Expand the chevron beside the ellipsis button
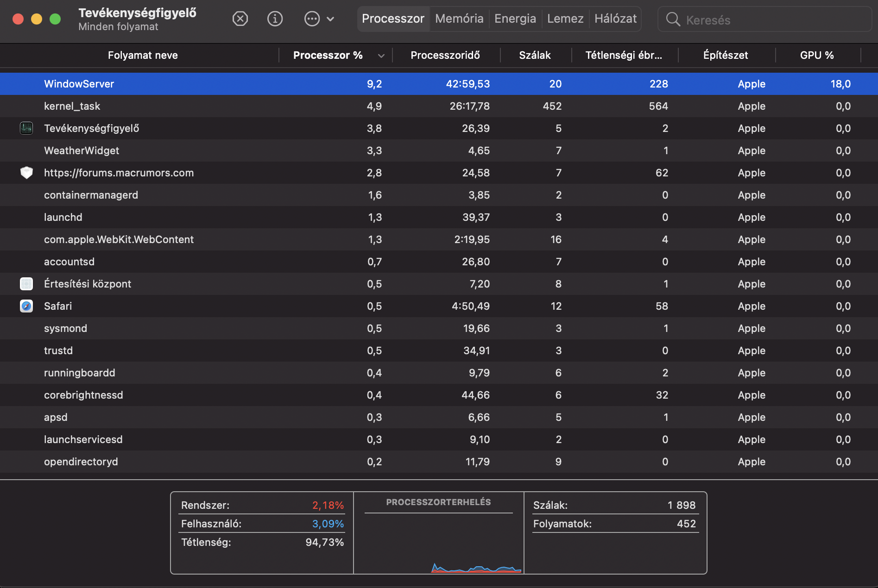The image size is (878, 588). point(330,19)
